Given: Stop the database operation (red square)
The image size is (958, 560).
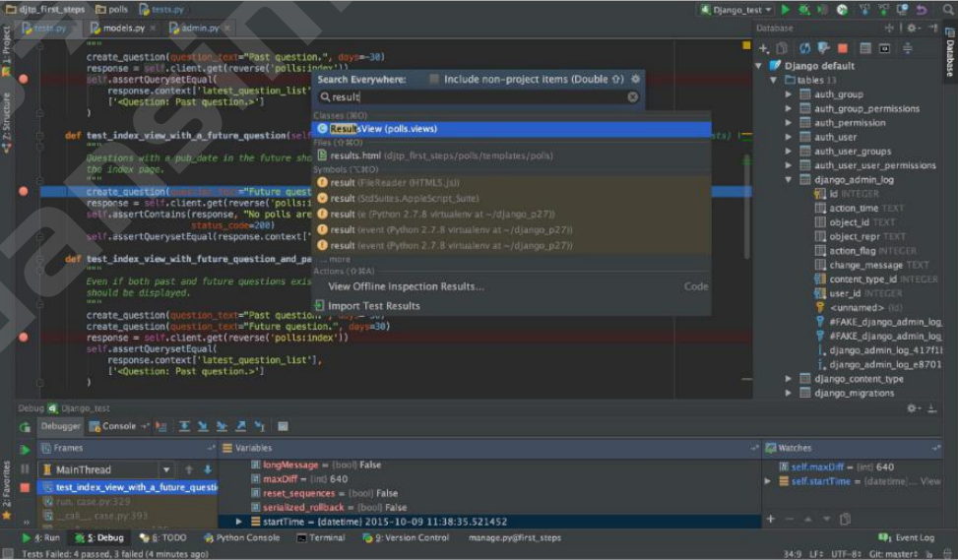Looking at the screenshot, I should tap(843, 48).
